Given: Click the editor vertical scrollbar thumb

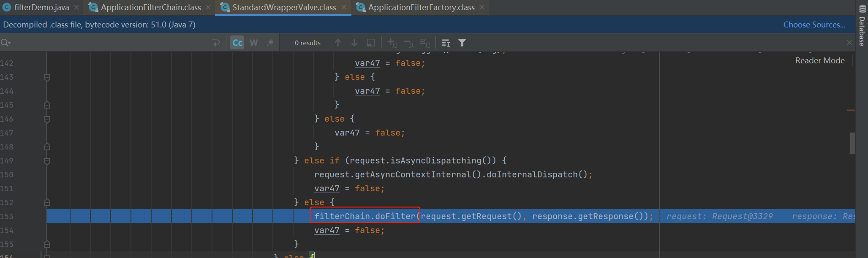Looking at the screenshot, I should pos(852,143).
